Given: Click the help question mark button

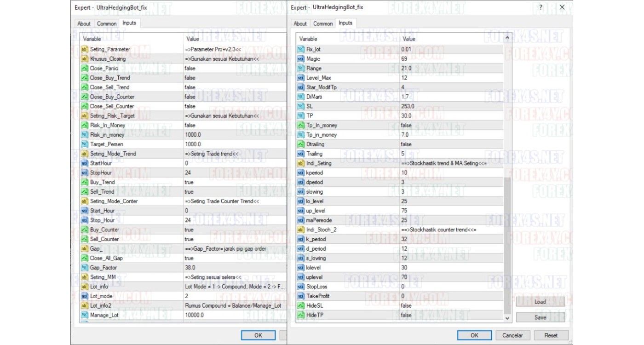Looking at the screenshot, I should (541, 7).
